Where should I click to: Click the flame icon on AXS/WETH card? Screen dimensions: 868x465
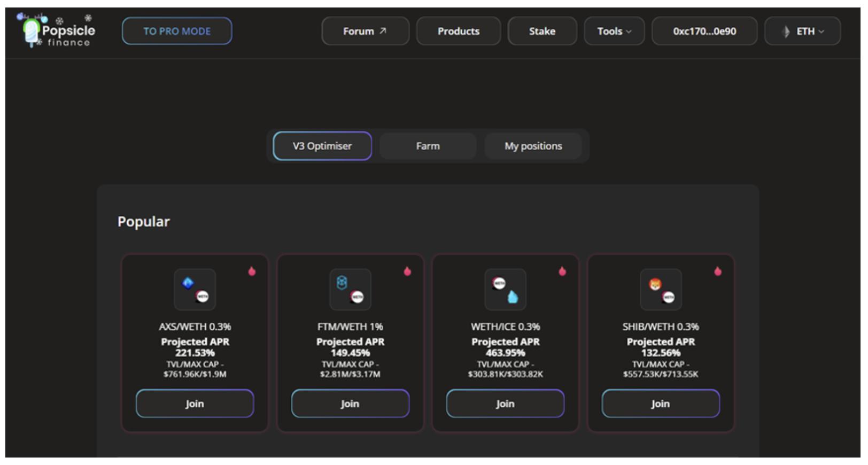(252, 272)
